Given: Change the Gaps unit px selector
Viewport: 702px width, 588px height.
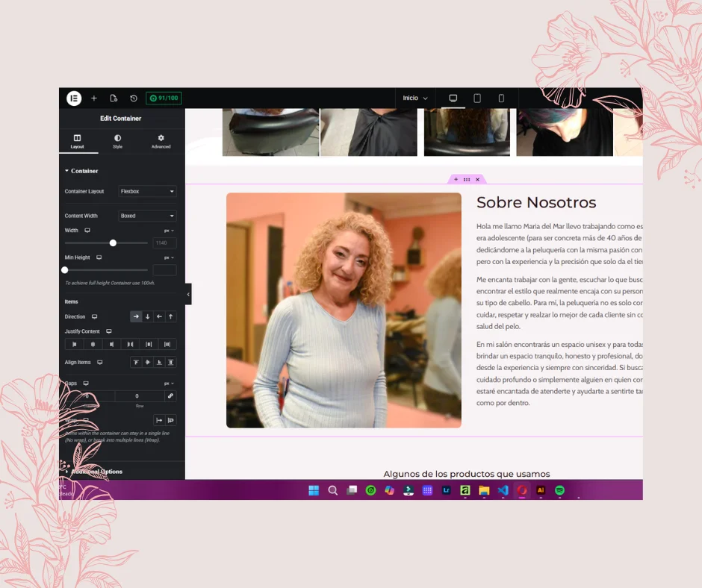Looking at the screenshot, I should tap(169, 384).
